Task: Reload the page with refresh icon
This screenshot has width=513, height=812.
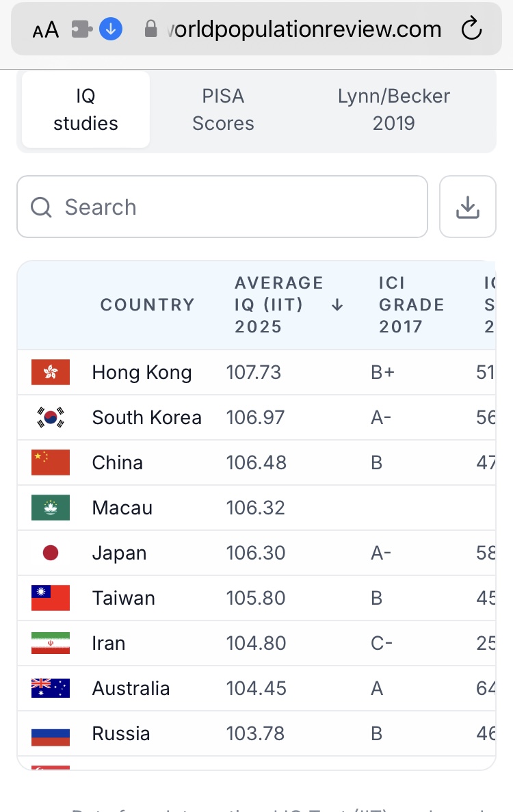Action: [471, 29]
